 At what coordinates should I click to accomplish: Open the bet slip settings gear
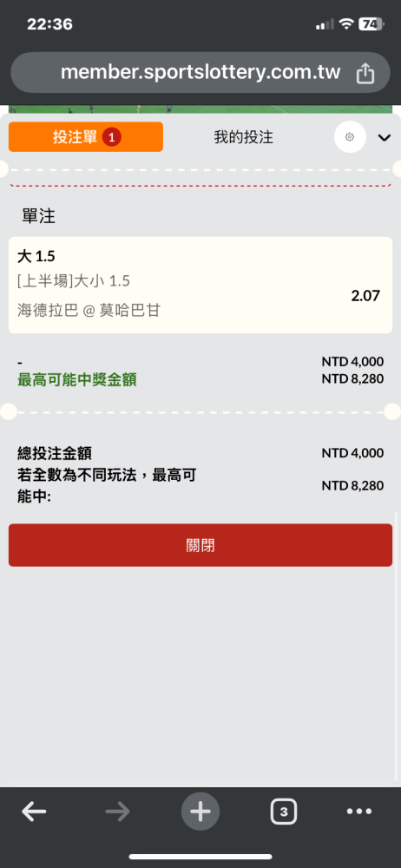point(350,137)
